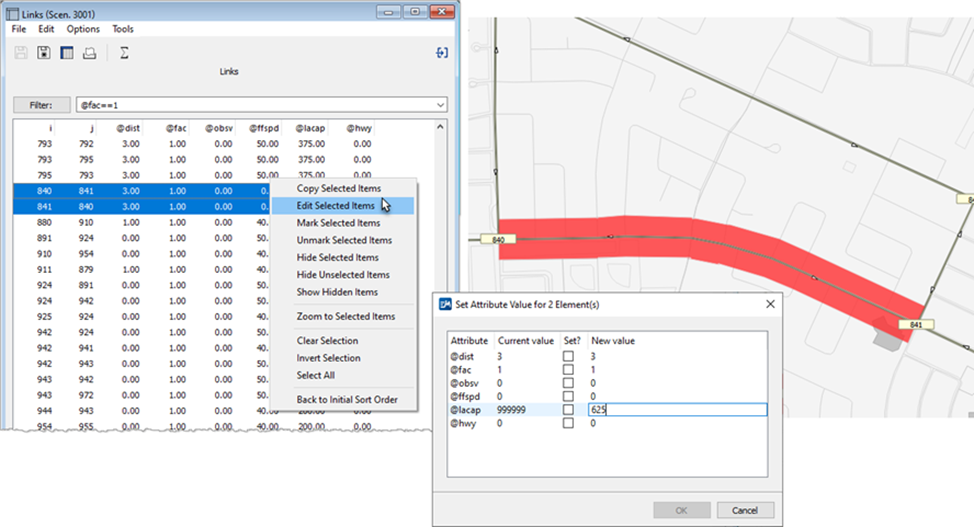
Task: Click the table scrollbar up arrow
Action: [440, 127]
